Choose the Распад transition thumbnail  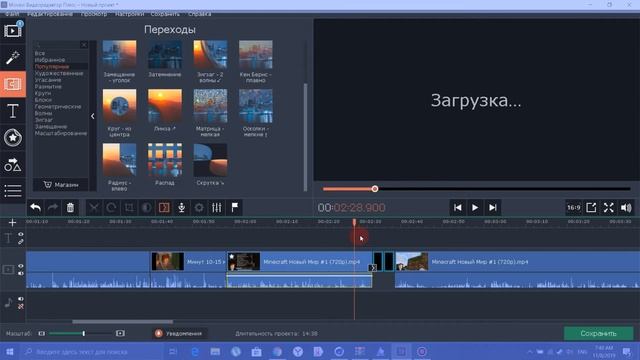[x=165, y=160]
